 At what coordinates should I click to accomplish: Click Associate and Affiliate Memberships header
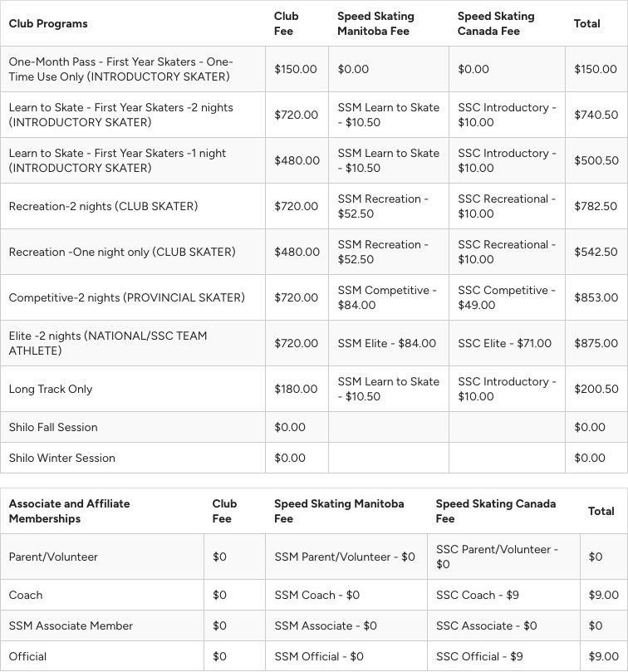pos(70,511)
